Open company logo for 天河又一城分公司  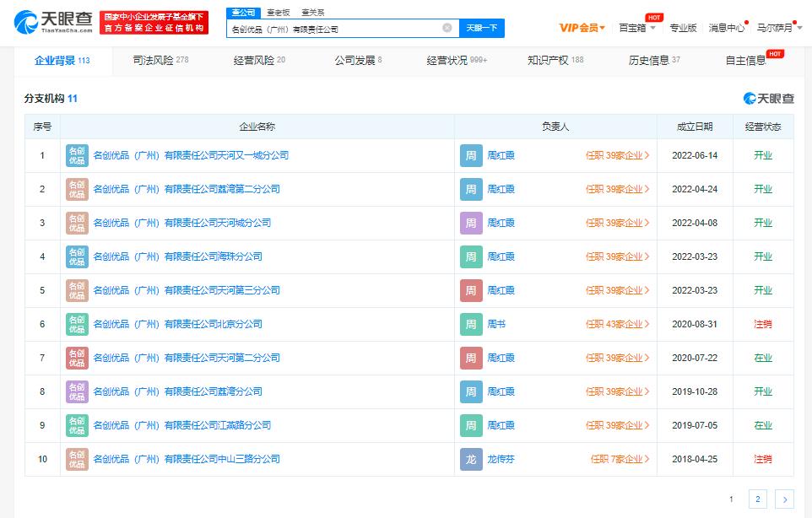pyautogui.click(x=77, y=155)
